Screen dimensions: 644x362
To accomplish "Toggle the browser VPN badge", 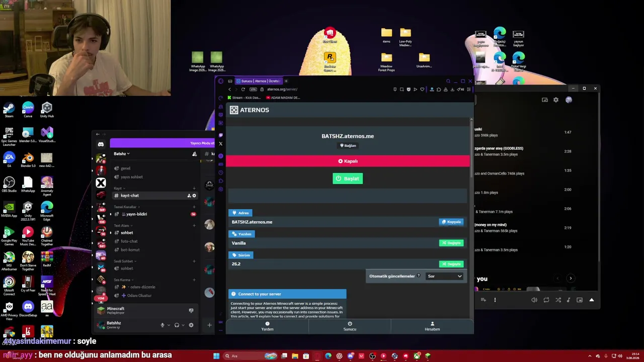I will tap(254, 89).
